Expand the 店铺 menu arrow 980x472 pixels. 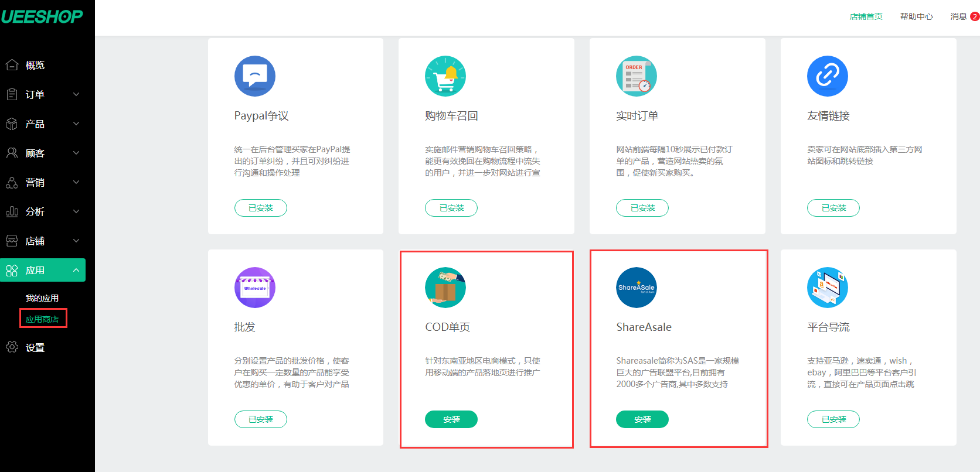tap(76, 241)
